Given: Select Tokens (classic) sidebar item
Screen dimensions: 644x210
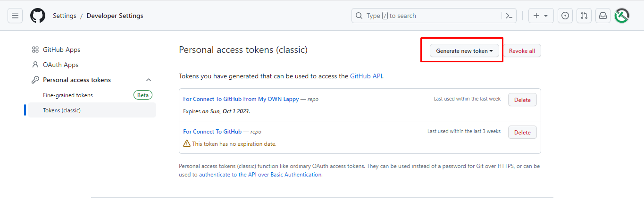Looking at the screenshot, I should (x=92, y=110).
